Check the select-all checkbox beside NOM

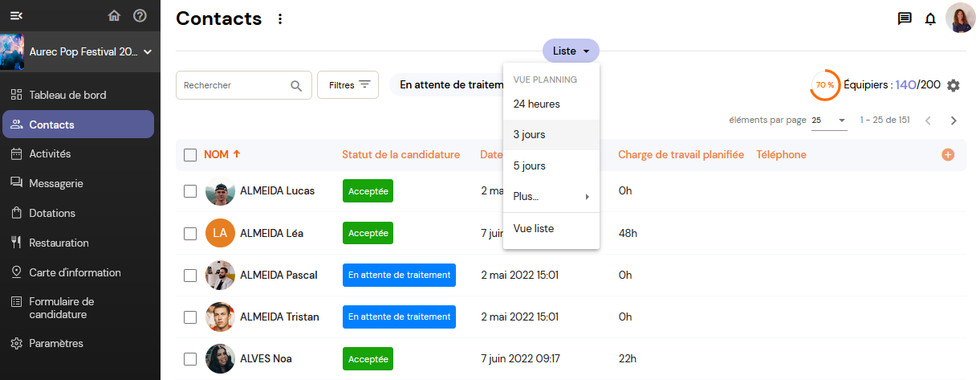190,155
